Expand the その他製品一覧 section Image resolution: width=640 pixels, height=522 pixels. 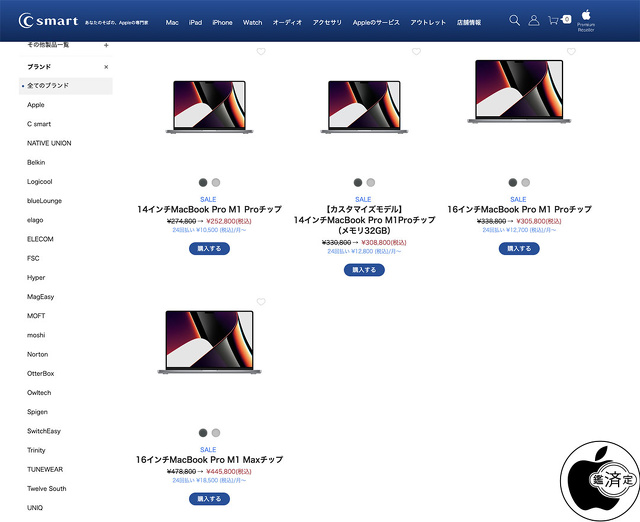pyautogui.click(x=106, y=45)
